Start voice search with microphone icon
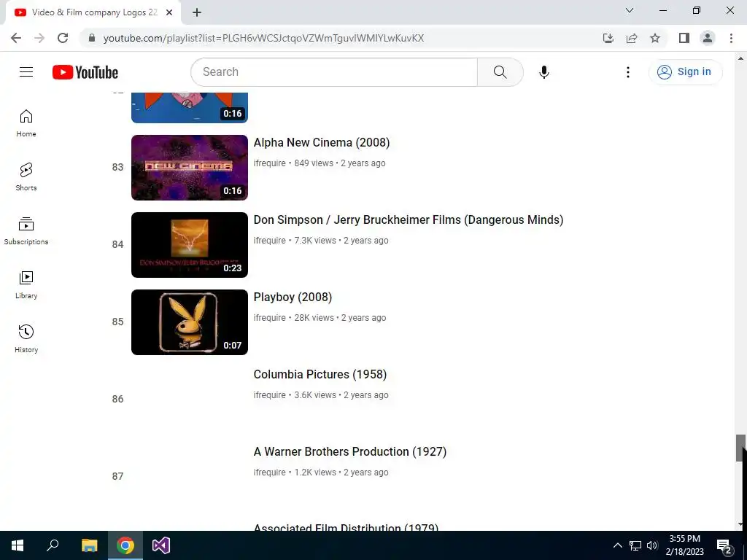 pyautogui.click(x=544, y=72)
